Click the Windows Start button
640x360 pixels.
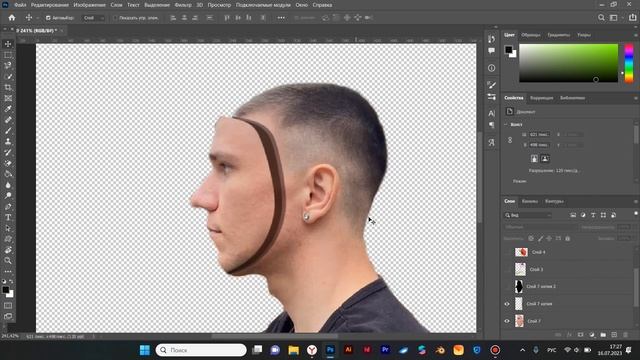pyautogui.click(x=145, y=350)
